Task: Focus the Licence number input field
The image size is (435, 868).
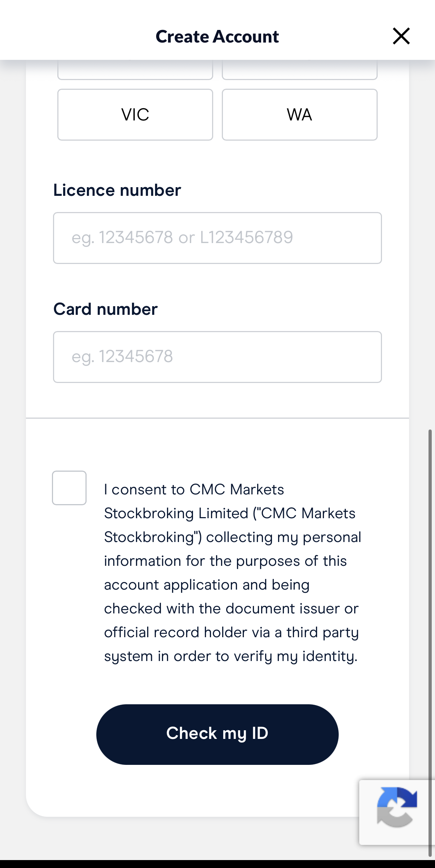Action: (217, 238)
